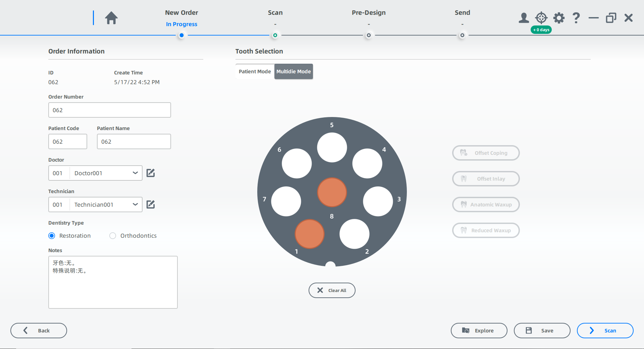Toggle center multidie position 8
Image resolution: width=644 pixels, height=349 pixels.
(x=332, y=192)
